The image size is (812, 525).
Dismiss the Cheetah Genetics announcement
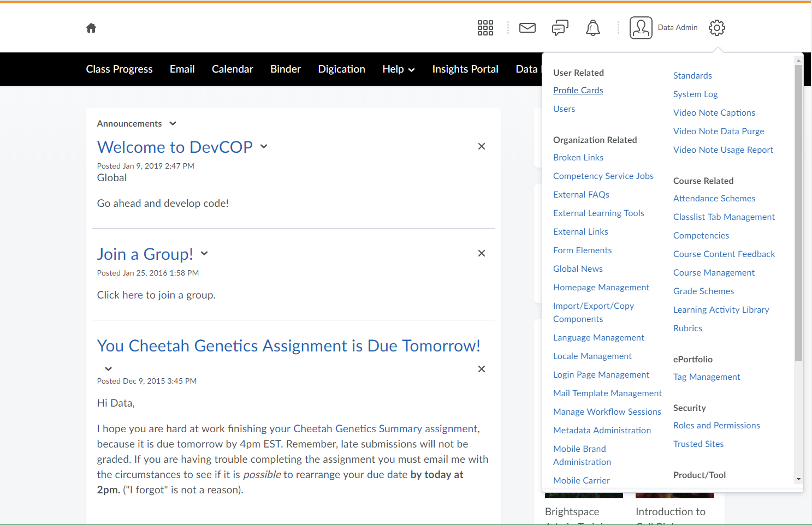tap(481, 369)
